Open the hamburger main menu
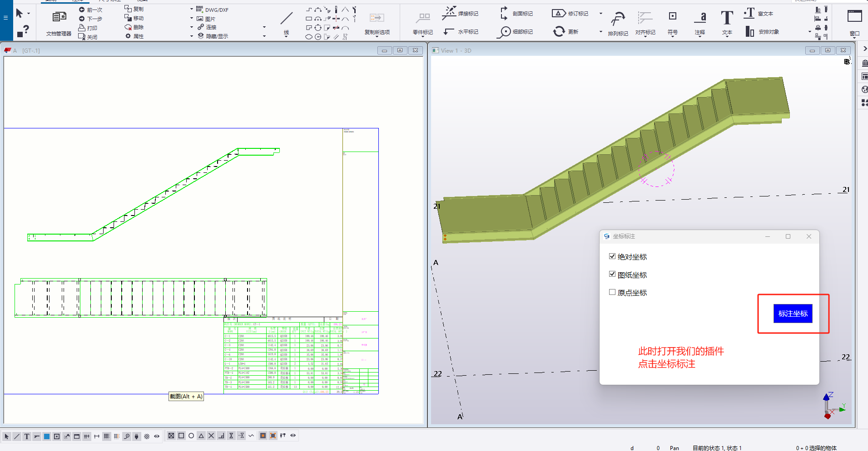This screenshot has height=451, width=868. pos(5,18)
